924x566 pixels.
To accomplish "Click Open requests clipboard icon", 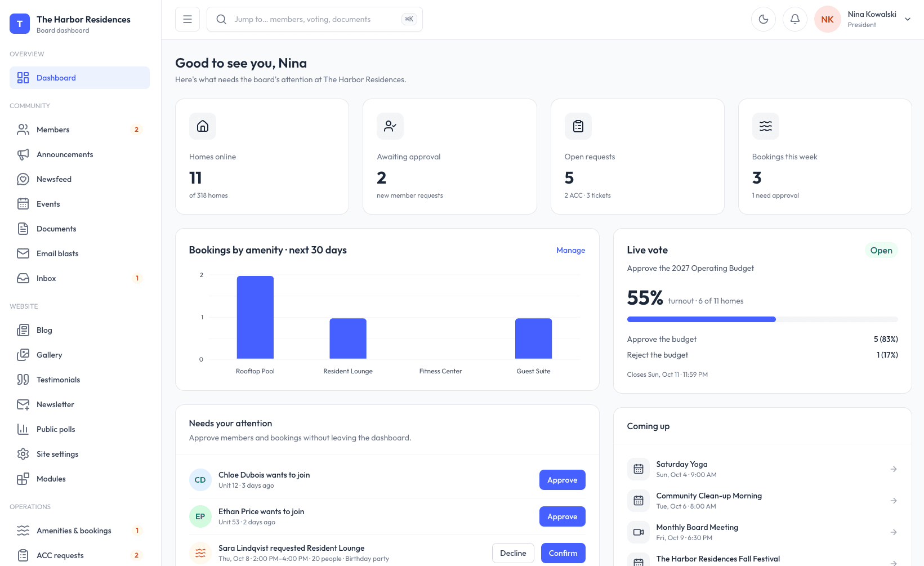I will [x=578, y=126].
